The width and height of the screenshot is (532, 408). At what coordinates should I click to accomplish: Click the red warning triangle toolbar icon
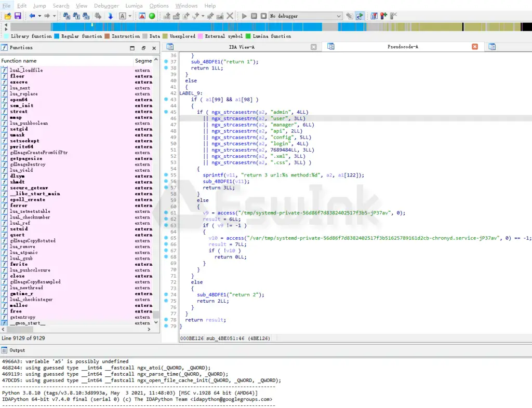(142, 16)
